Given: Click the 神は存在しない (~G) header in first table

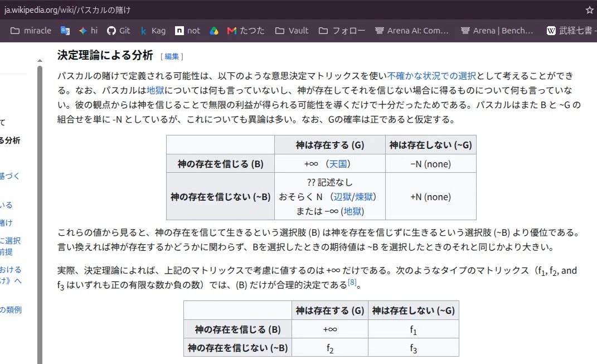Looking at the screenshot, I should 431,145.
